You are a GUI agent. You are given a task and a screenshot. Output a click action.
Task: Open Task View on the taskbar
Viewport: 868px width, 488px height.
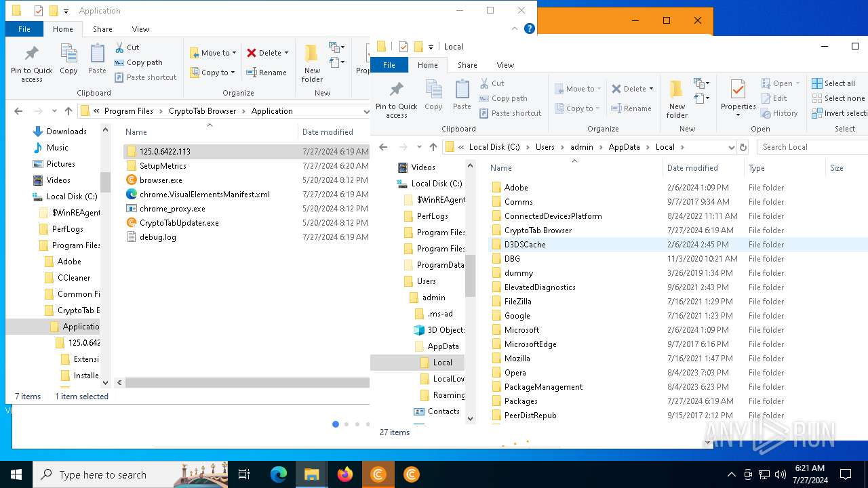[244, 474]
